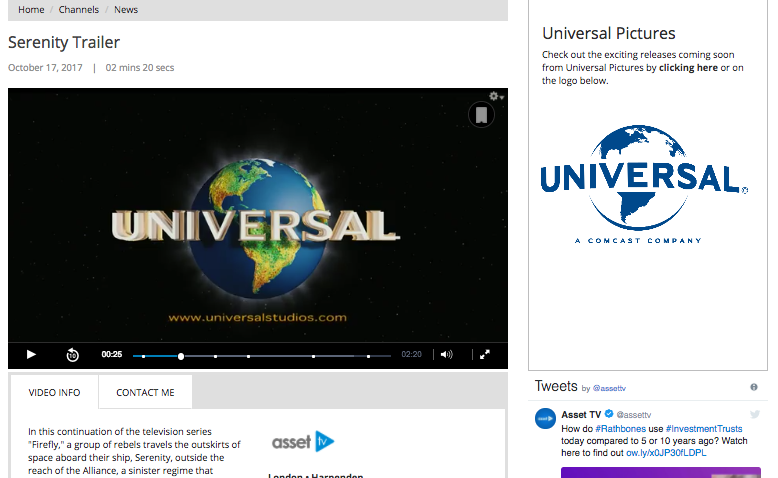Open the Twitter bird icon in tweet
The height and width of the screenshot is (478, 778).
click(755, 414)
